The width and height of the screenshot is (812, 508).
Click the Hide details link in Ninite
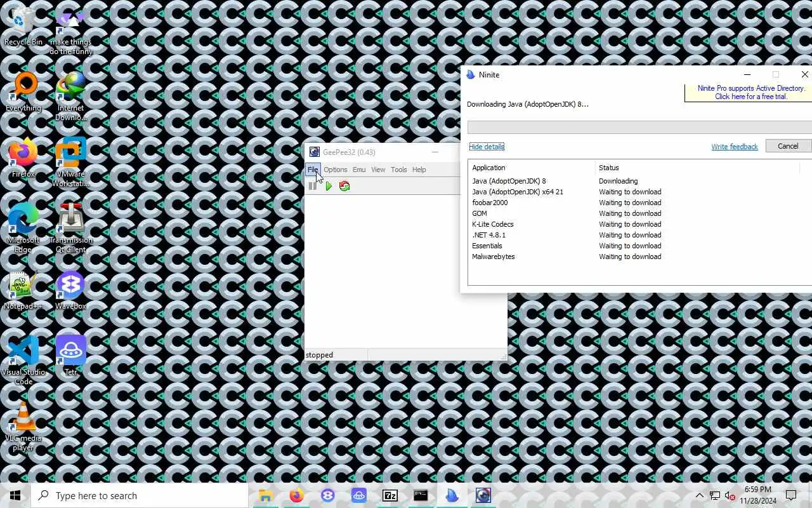click(487, 147)
